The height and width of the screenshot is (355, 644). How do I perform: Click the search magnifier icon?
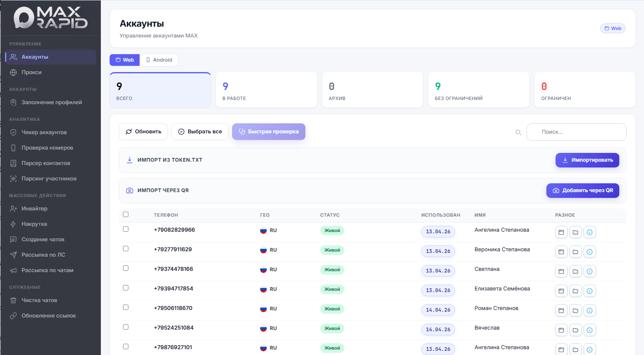518,132
